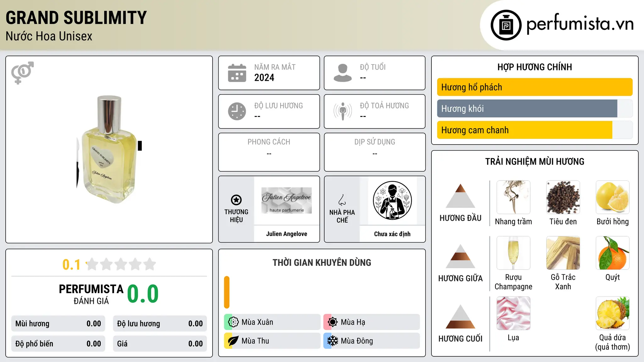
Task: Click the HƯƠNG ĐẦU label
Action: (x=460, y=218)
